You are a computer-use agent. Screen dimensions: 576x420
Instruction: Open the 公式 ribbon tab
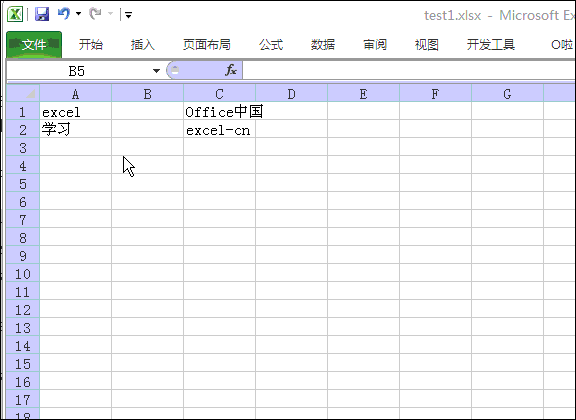[x=271, y=44]
